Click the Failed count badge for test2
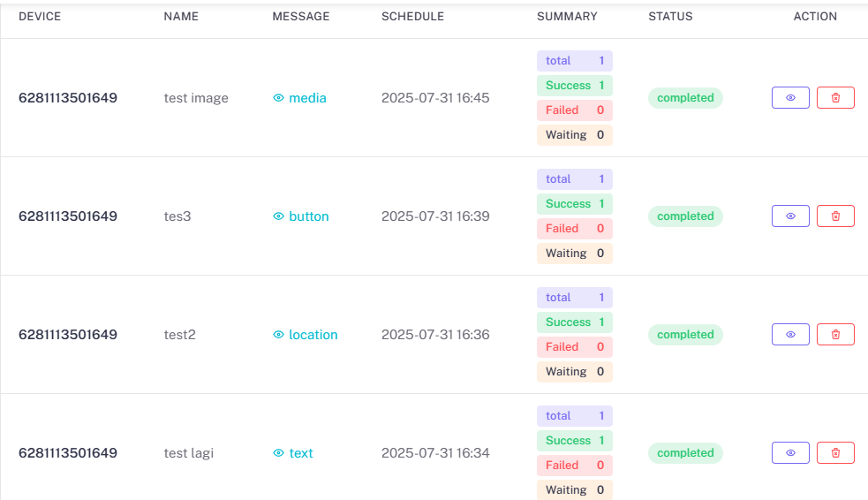868x500 pixels. (x=574, y=347)
